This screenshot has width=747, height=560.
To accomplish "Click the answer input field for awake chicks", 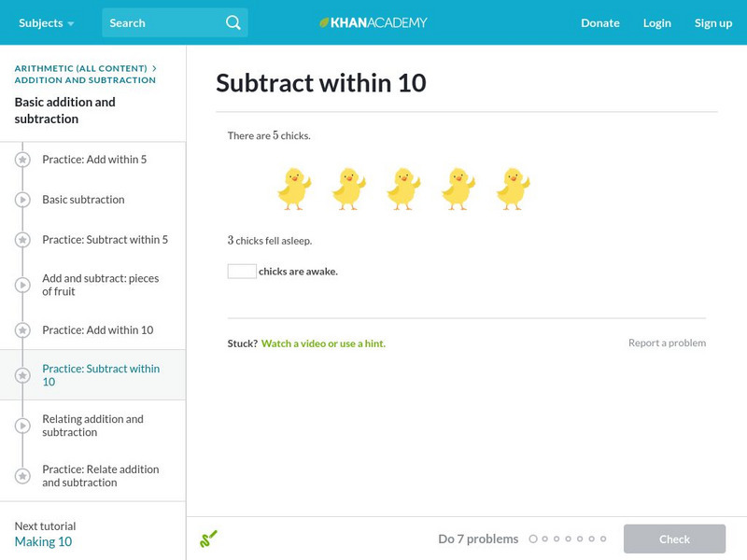I will point(241,270).
